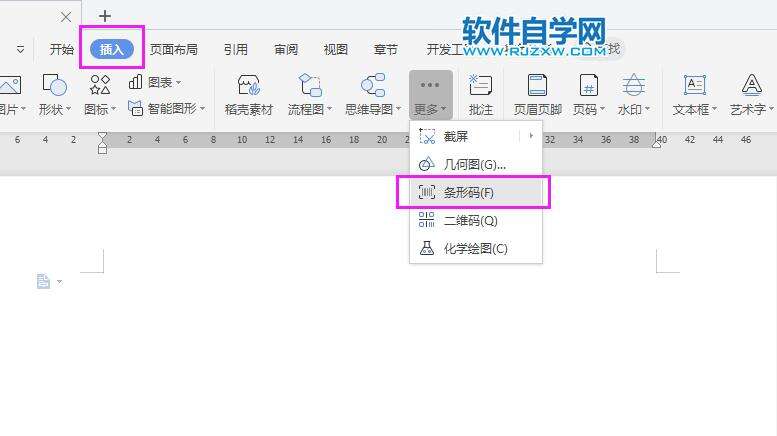Expand the 截屏 submenu arrow
Image resolution: width=777 pixels, height=436 pixels.
pyautogui.click(x=531, y=136)
